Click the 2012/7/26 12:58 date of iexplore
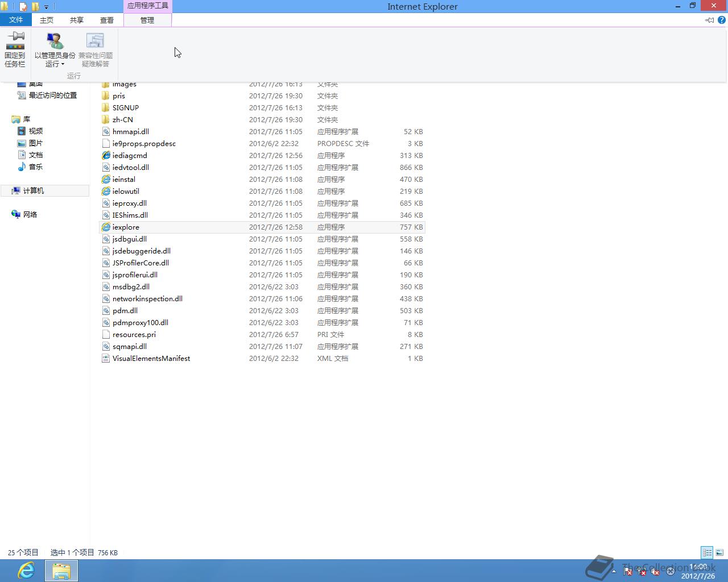This screenshot has width=728, height=582. click(276, 227)
